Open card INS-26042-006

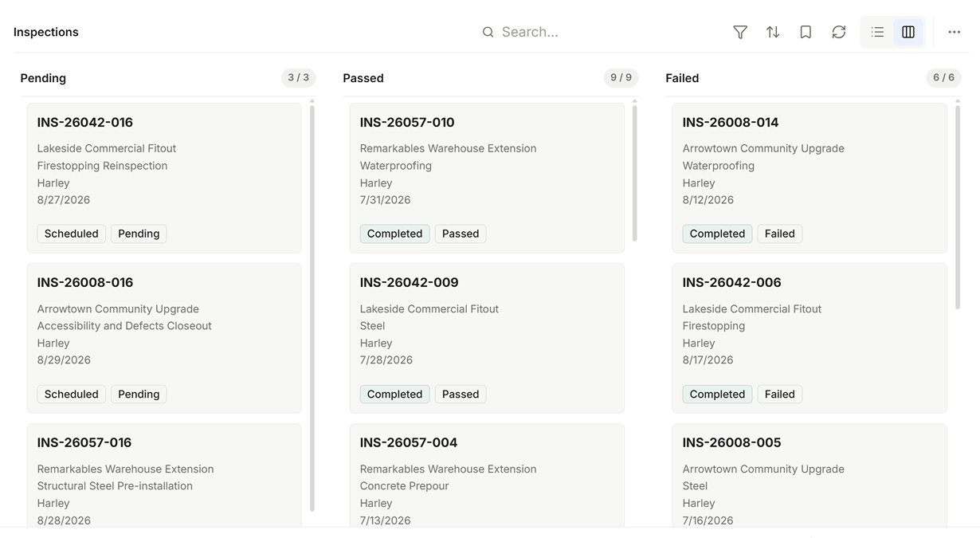[x=809, y=338]
